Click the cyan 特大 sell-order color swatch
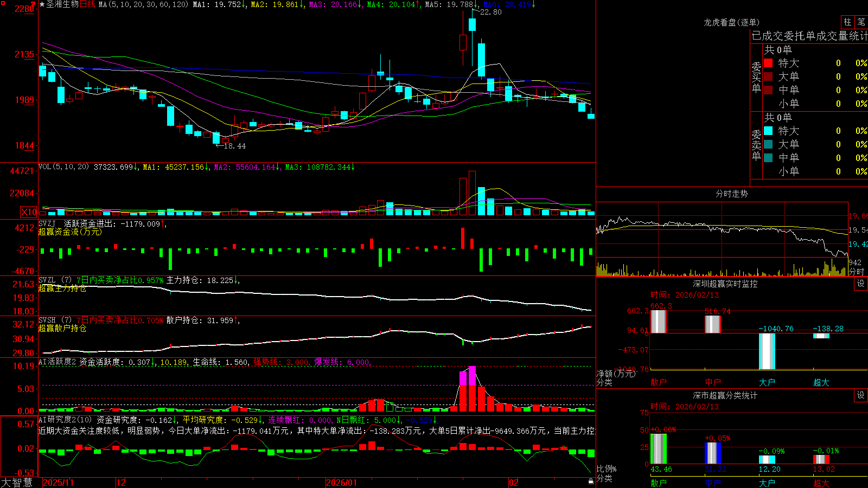 [768, 131]
